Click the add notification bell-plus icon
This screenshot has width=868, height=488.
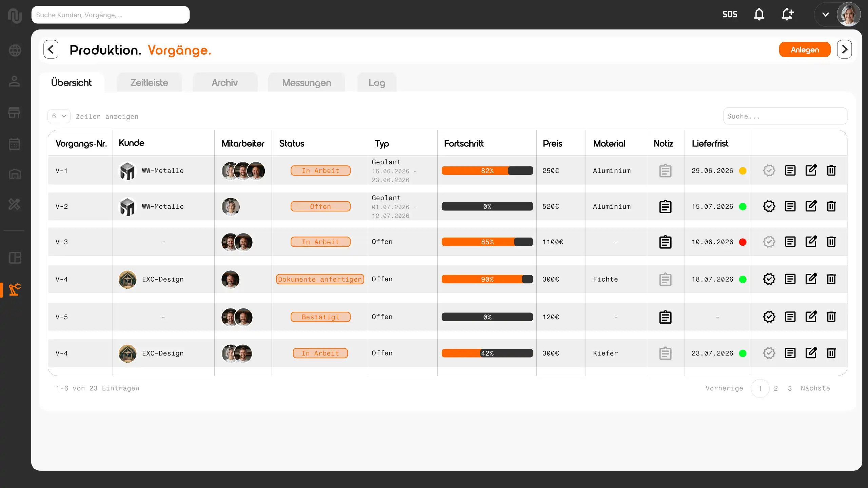tap(787, 14)
